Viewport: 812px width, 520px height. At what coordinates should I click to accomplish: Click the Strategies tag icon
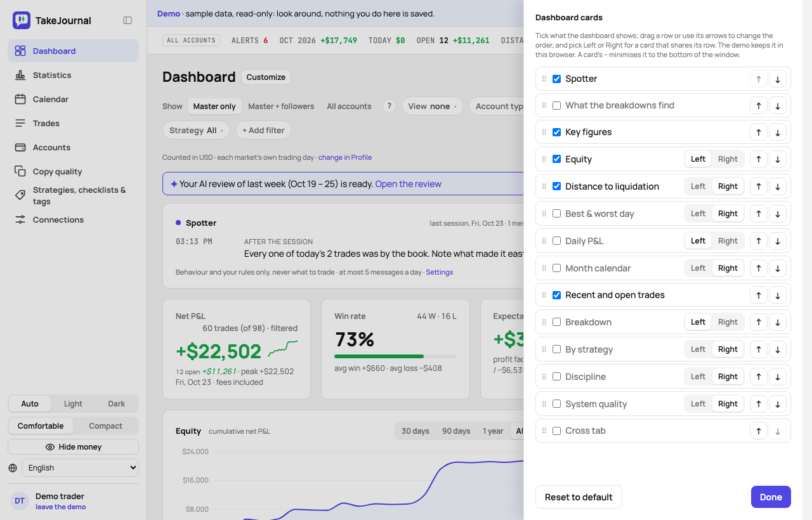[20, 195]
